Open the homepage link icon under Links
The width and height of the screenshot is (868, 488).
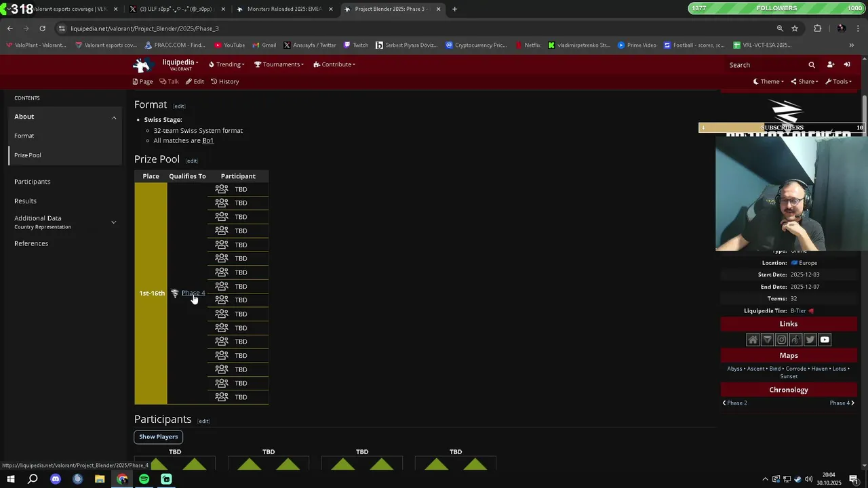click(x=753, y=340)
